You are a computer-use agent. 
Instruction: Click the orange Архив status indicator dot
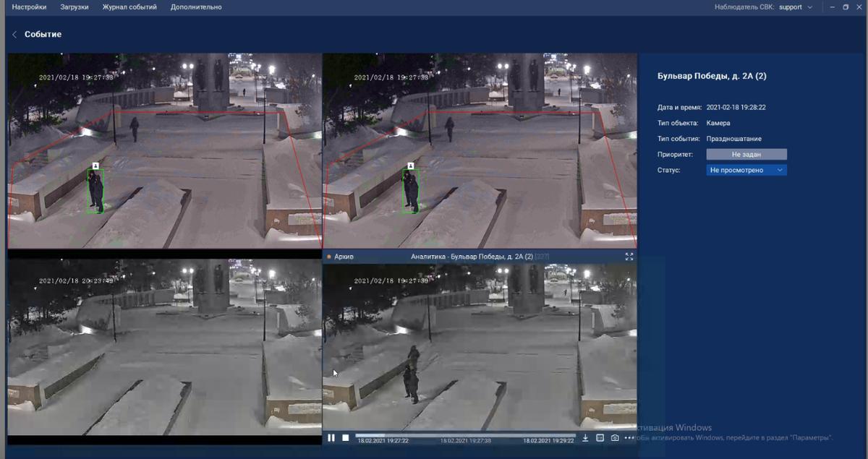(x=329, y=257)
